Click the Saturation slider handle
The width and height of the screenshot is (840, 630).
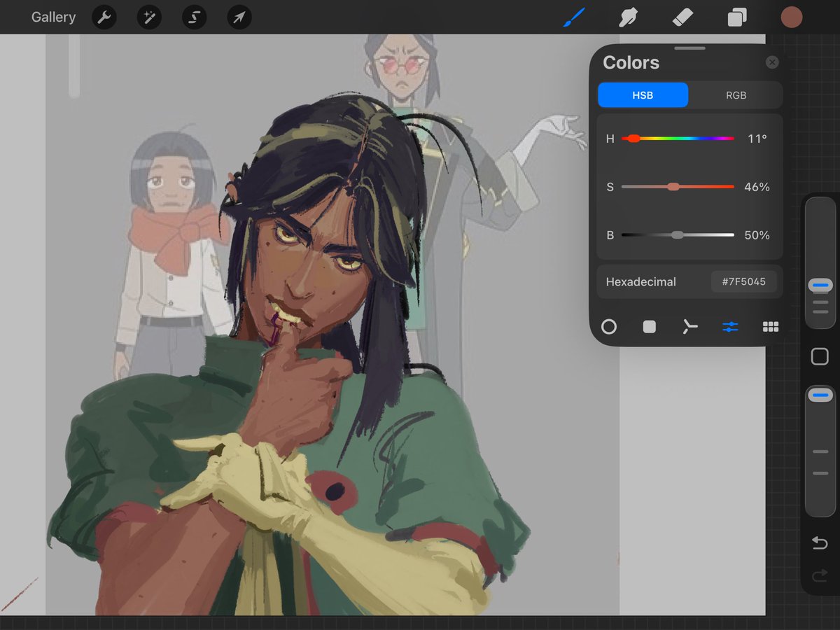coord(673,187)
